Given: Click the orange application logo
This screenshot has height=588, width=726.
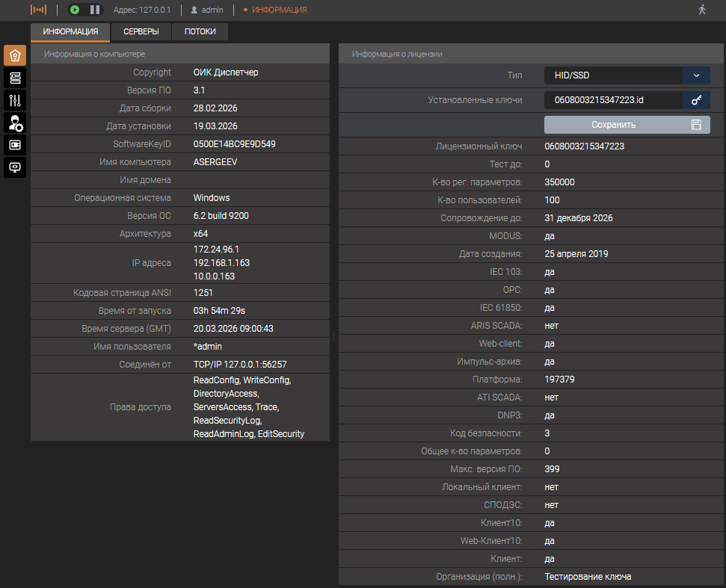Looking at the screenshot, I should (38, 10).
